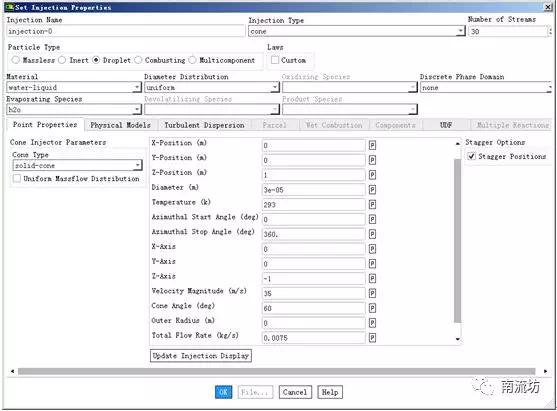The width and height of the screenshot is (557, 411).
Task: Click the P icon next to Total Flow Rate
Action: (x=372, y=338)
